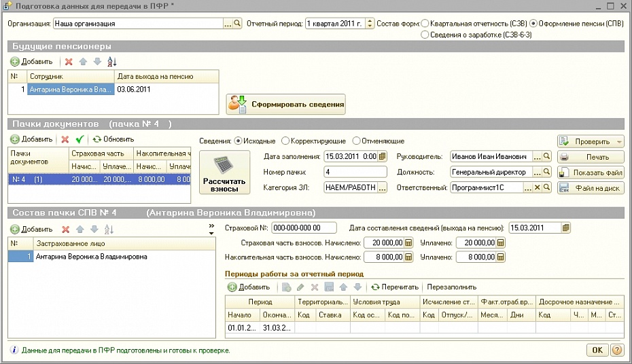Image resolution: width=632 pixels, height=364 pixels.
Task: Open calculator for Накопительная часть Начислено
Action: [x=408, y=257]
